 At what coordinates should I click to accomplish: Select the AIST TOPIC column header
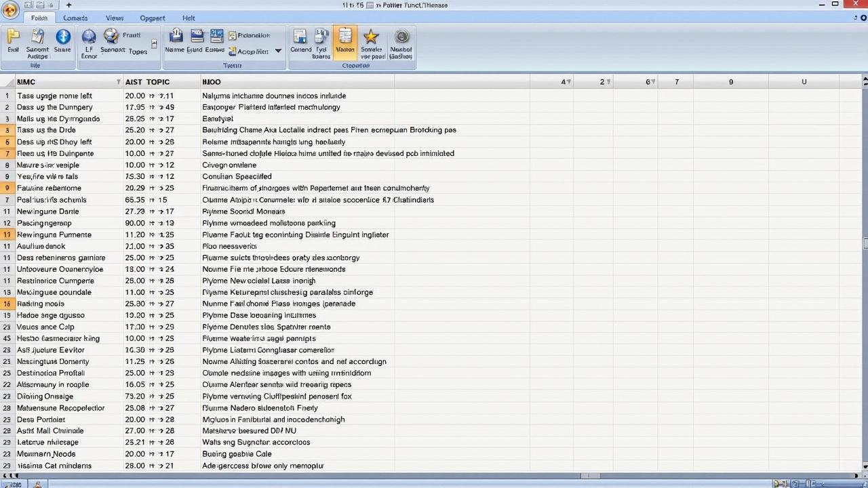click(148, 82)
